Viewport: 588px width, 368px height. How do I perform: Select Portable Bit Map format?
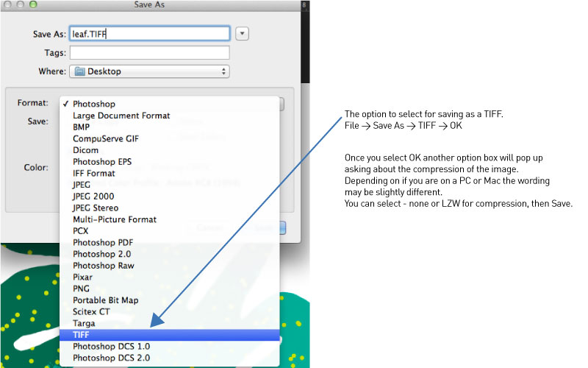coord(170,300)
